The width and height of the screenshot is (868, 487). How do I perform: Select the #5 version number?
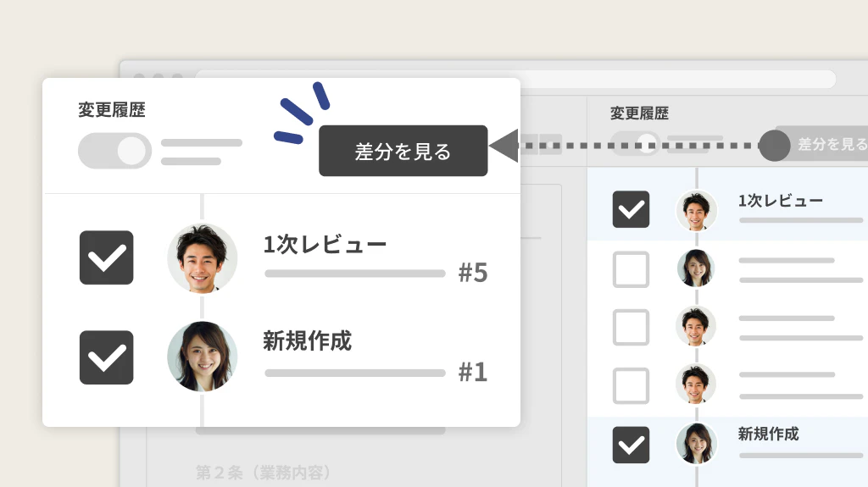tap(473, 273)
